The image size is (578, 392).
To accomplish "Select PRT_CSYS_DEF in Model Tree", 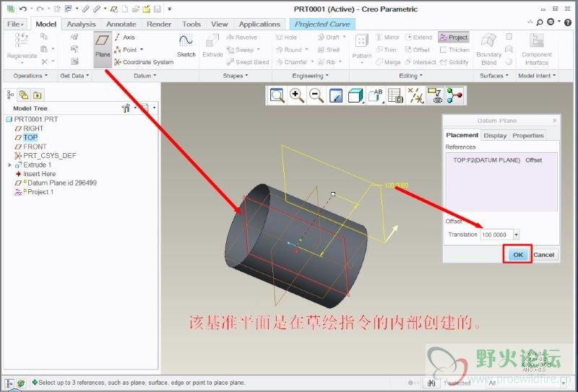I will tap(49, 155).
